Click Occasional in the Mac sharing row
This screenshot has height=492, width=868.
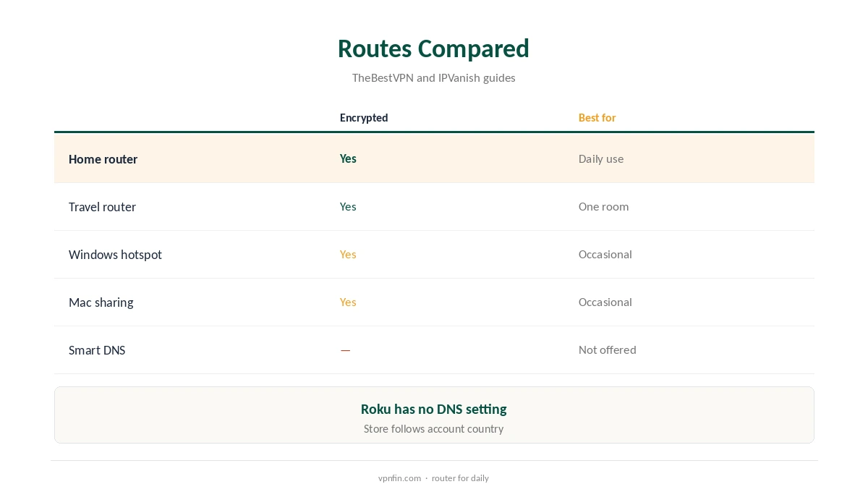[605, 302]
